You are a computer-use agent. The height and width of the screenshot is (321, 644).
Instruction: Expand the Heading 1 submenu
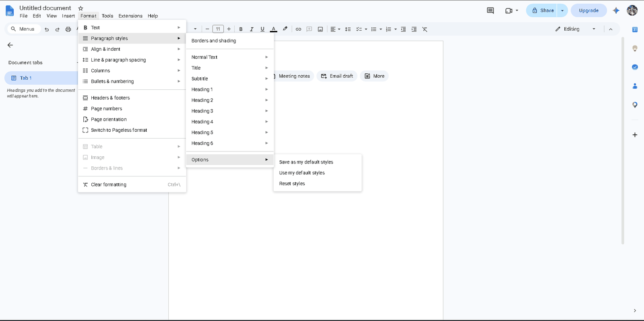[230, 89]
